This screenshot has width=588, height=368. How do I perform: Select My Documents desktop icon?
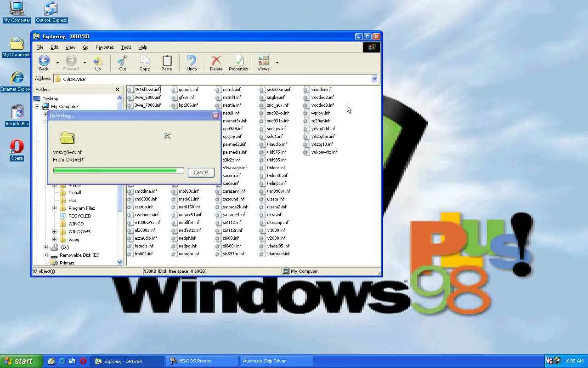17,47
